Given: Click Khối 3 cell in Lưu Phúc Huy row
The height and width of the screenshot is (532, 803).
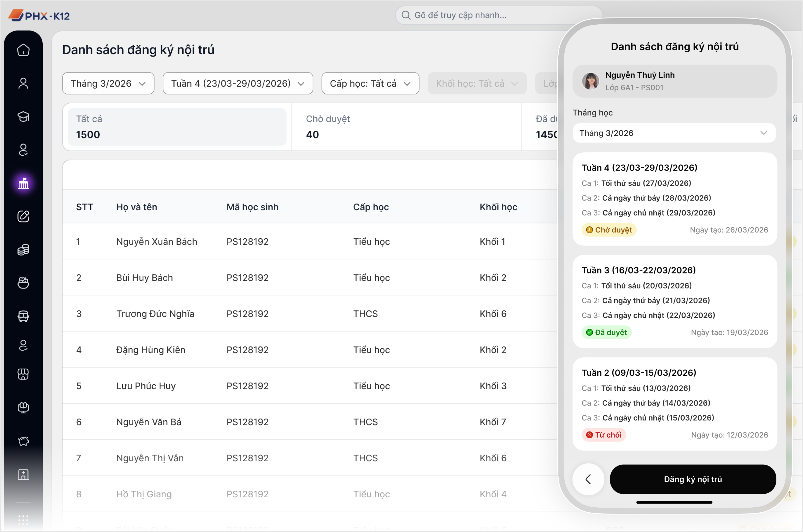Looking at the screenshot, I should pos(493,386).
